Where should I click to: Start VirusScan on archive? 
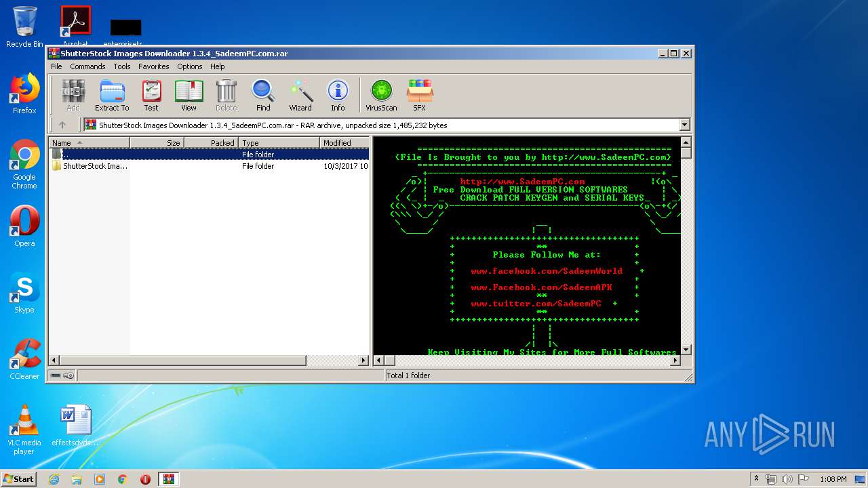click(x=381, y=95)
